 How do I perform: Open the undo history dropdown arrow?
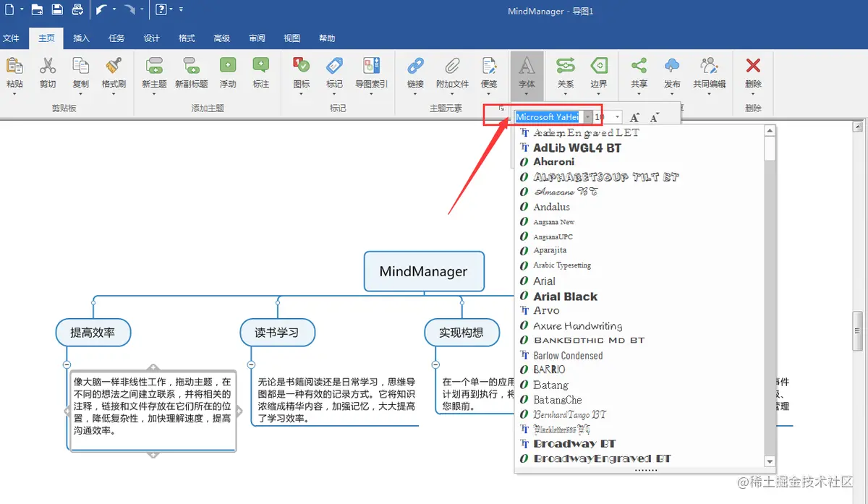114,10
